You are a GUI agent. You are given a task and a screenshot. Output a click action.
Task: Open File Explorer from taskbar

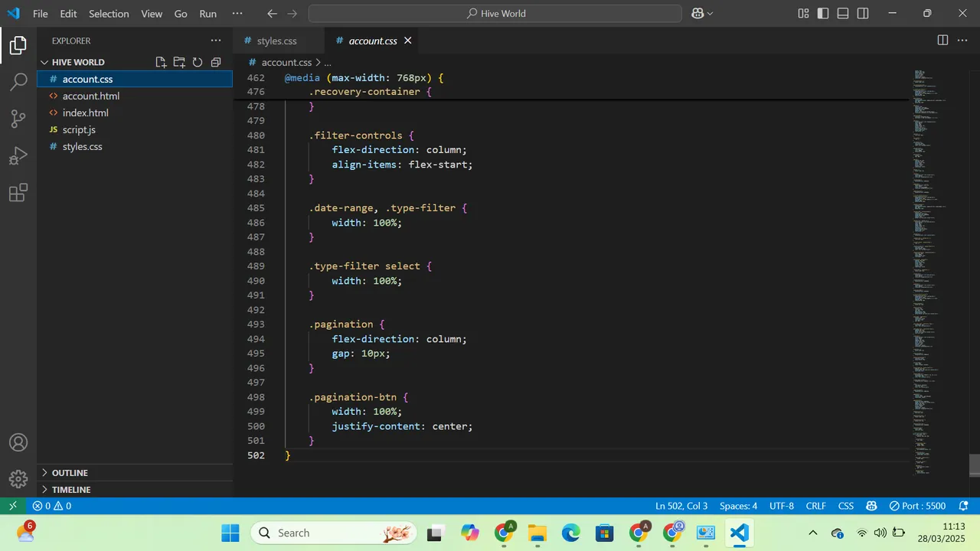point(537,533)
